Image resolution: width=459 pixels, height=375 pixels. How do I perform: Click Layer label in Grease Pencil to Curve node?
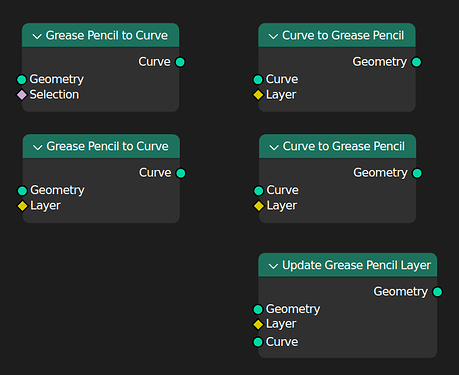coord(45,206)
